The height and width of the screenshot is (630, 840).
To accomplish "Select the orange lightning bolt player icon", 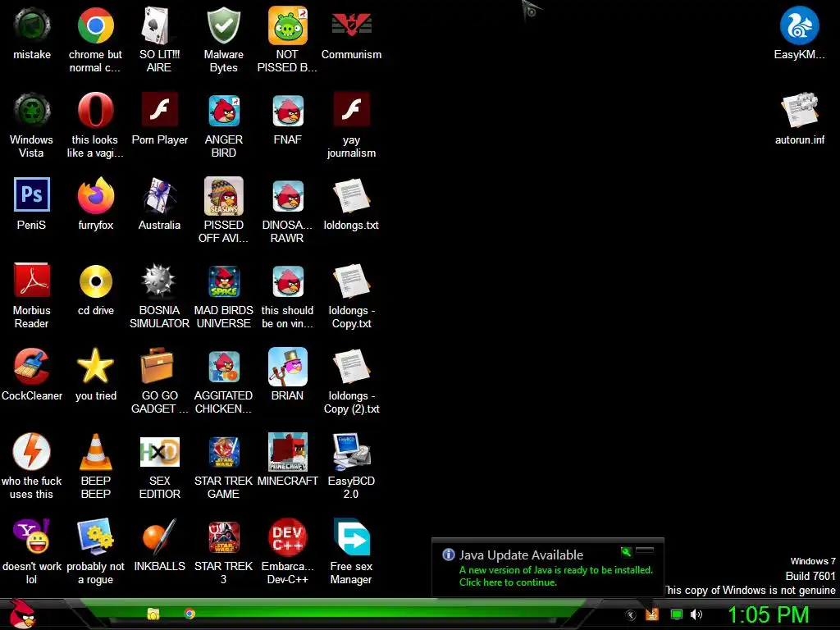I will pyautogui.click(x=32, y=452).
